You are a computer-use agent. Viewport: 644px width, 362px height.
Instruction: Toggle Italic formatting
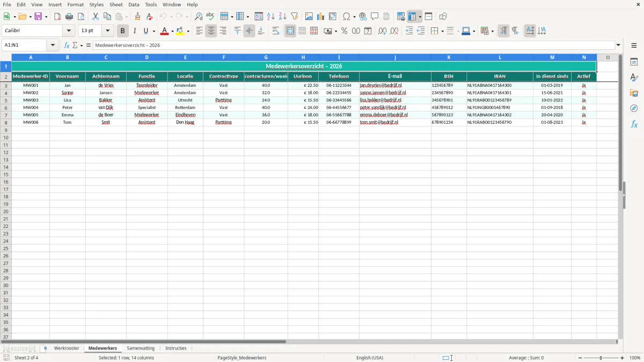coord(135,31)
